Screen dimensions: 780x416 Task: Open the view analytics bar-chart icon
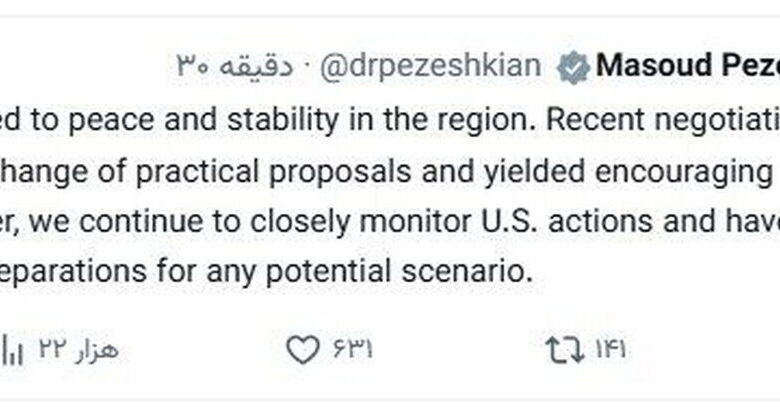(13, 350)
